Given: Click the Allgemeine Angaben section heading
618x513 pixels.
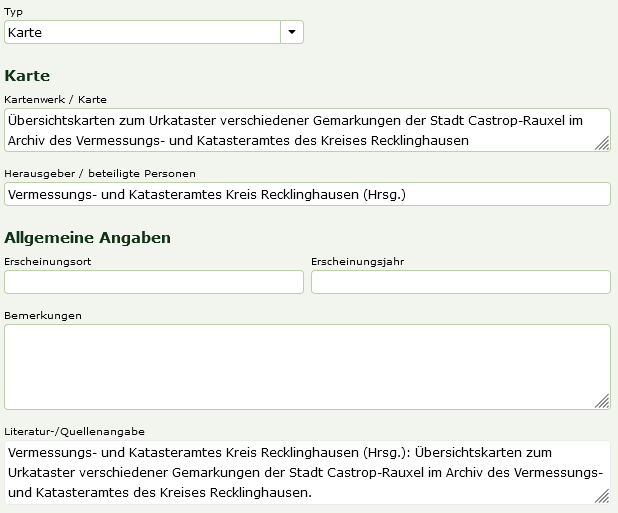Looking at the screenshot, I should click(87, 238).
